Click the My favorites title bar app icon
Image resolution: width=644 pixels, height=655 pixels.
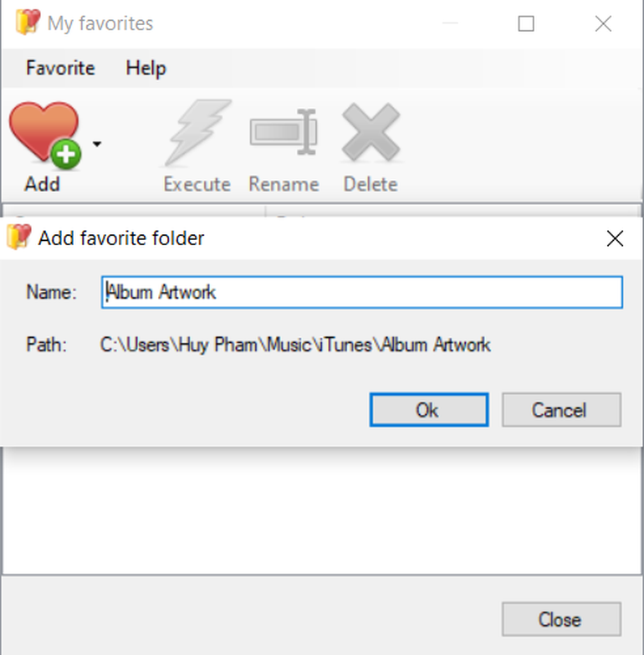28,22
